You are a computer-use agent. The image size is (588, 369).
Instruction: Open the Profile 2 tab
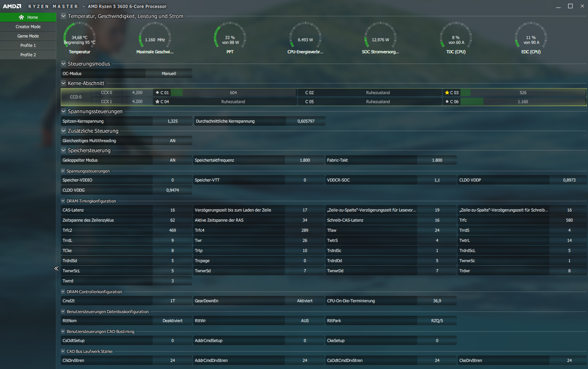28,55
